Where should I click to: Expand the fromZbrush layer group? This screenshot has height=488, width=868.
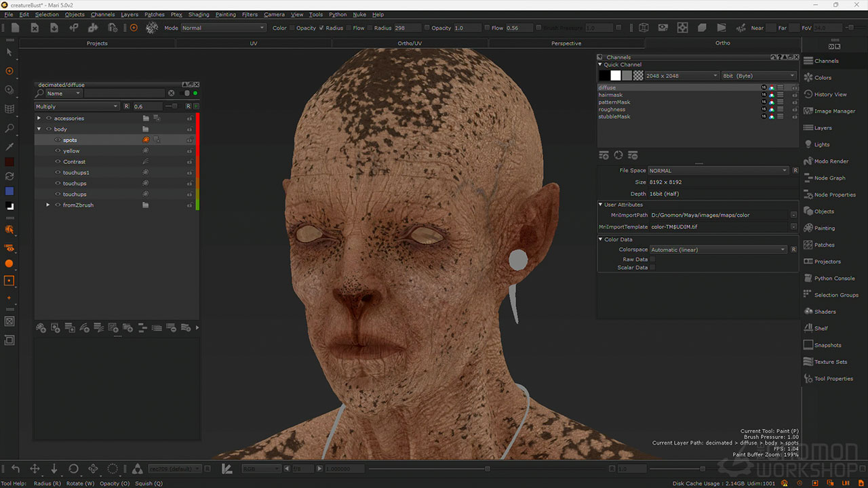pos(47,205)
